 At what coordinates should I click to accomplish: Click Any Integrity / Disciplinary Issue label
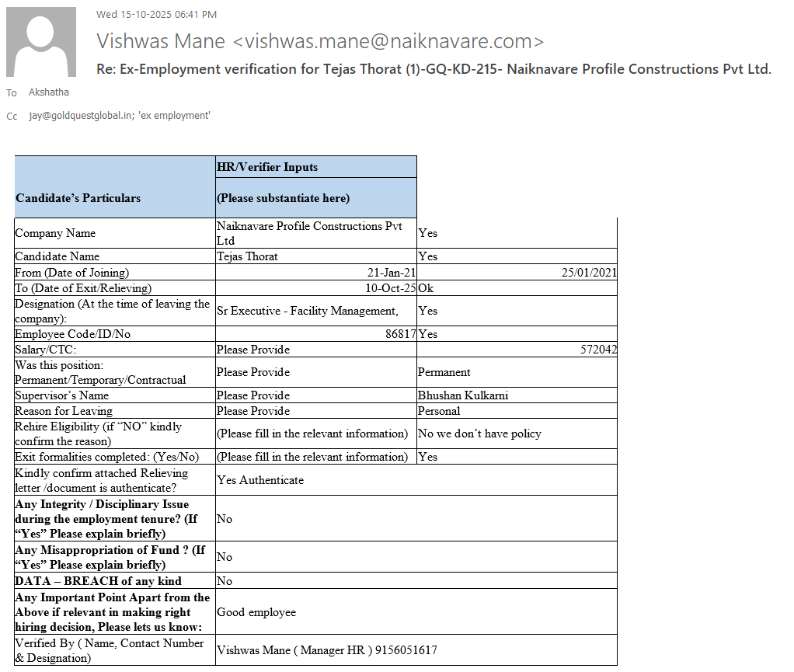(x=115, y=518)
